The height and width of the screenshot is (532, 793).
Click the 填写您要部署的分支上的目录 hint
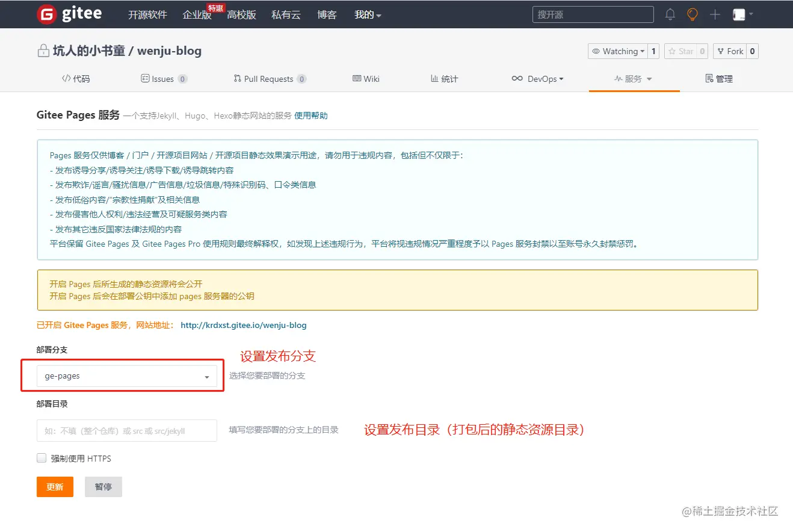tap(284, 430)
